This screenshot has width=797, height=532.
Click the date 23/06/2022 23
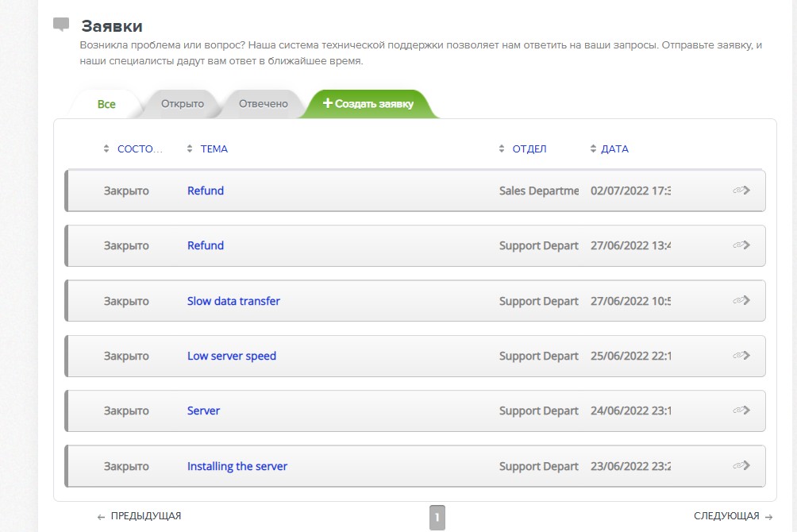(x=630, y=466)
